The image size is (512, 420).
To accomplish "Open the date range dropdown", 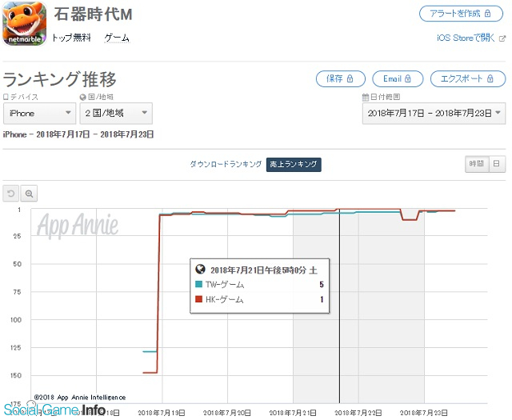I will click(x=434, y=114).
